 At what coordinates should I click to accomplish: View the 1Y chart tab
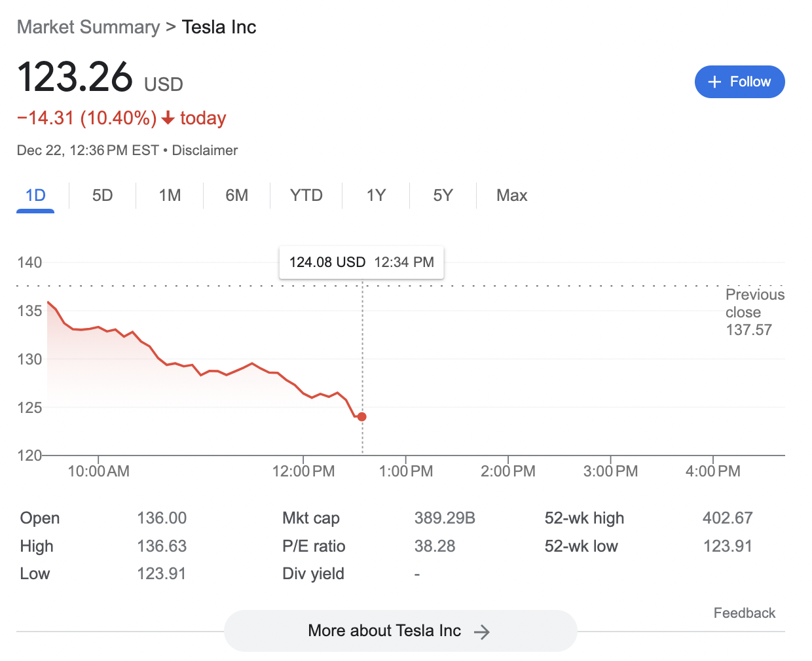tap(377, 196)
